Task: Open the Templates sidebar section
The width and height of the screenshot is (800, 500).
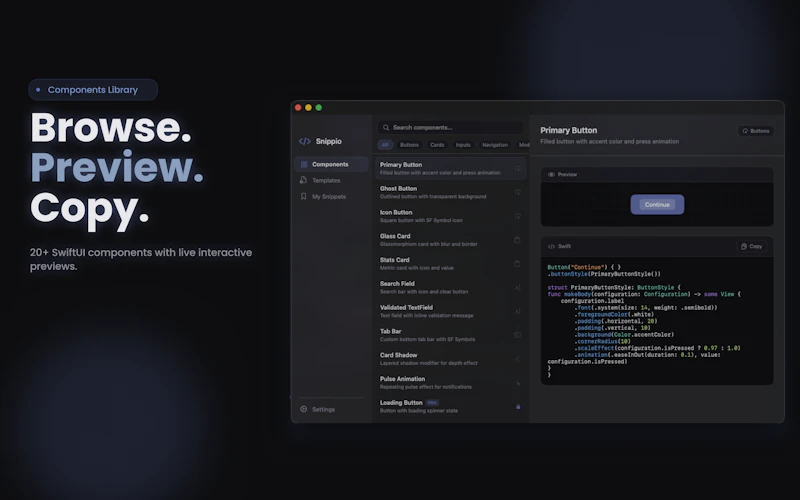Action: [331, 180]
